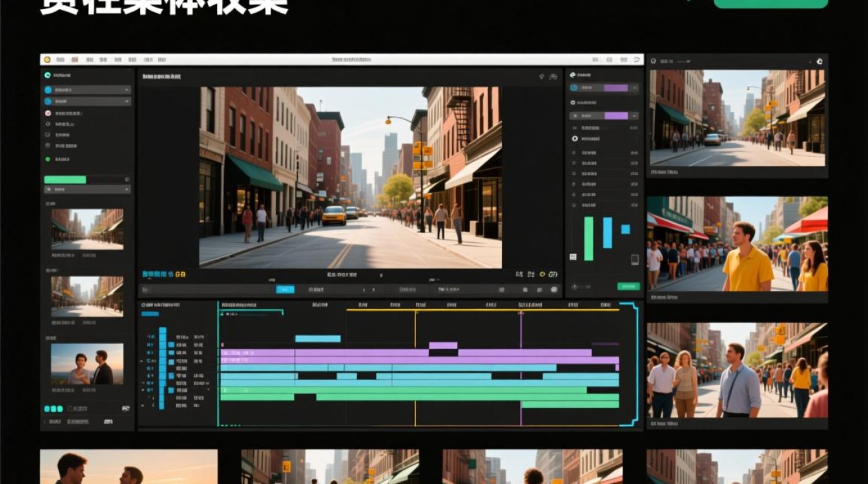
Task: Click the icon at the right end of the gallery header
Action: (x=820, y=61)
